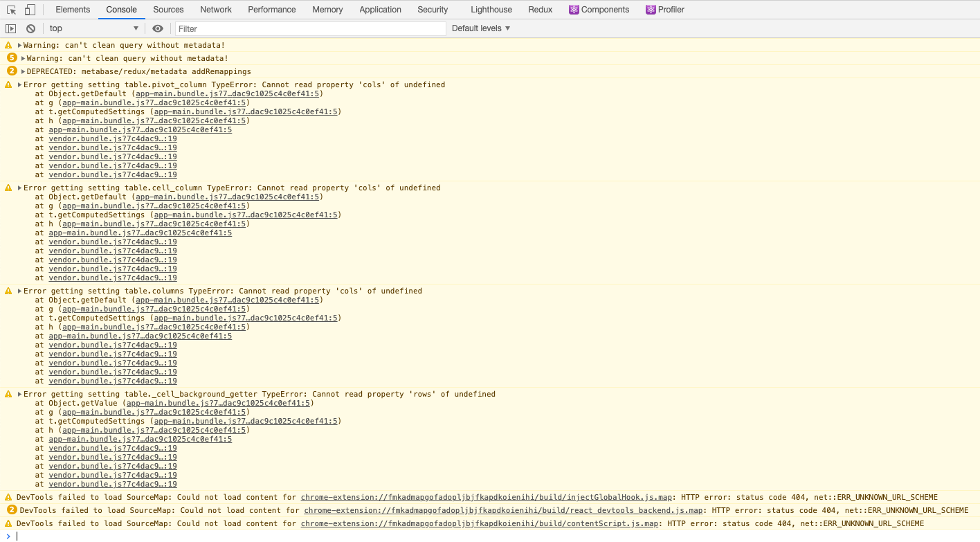
Task: Open the Elements tab
Action: click(x=73, y=10)
